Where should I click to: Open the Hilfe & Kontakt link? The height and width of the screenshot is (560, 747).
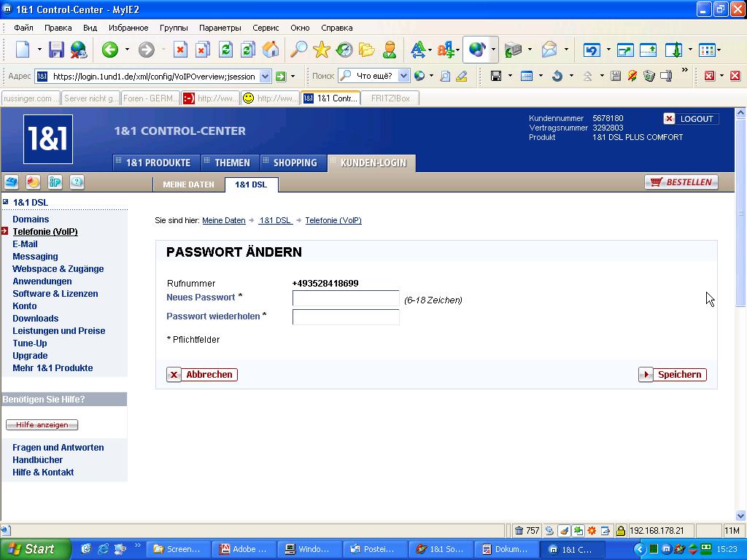click(x=43, y=472)
